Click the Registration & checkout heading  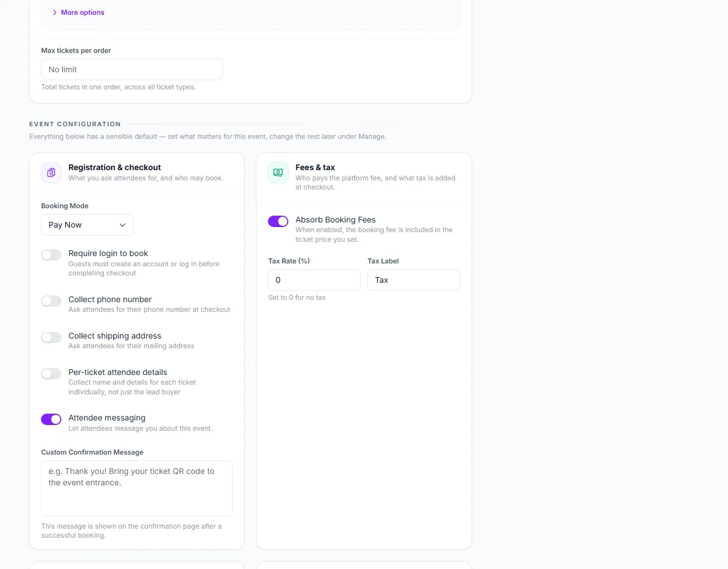tap(114, 167)
